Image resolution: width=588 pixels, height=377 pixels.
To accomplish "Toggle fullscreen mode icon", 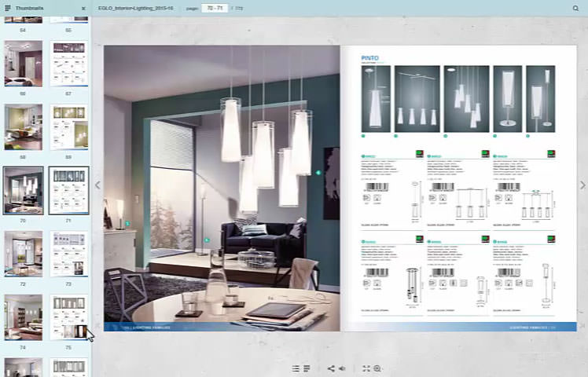I will click(x=366, y=368).
